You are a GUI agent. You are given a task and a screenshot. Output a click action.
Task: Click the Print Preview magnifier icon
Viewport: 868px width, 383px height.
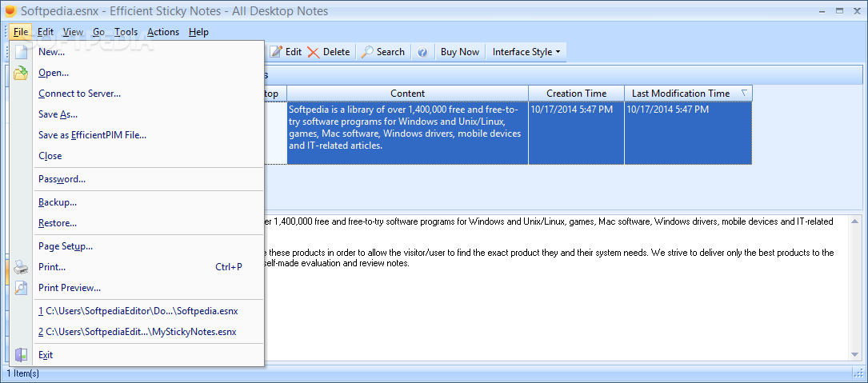click(x=21, y=288)
